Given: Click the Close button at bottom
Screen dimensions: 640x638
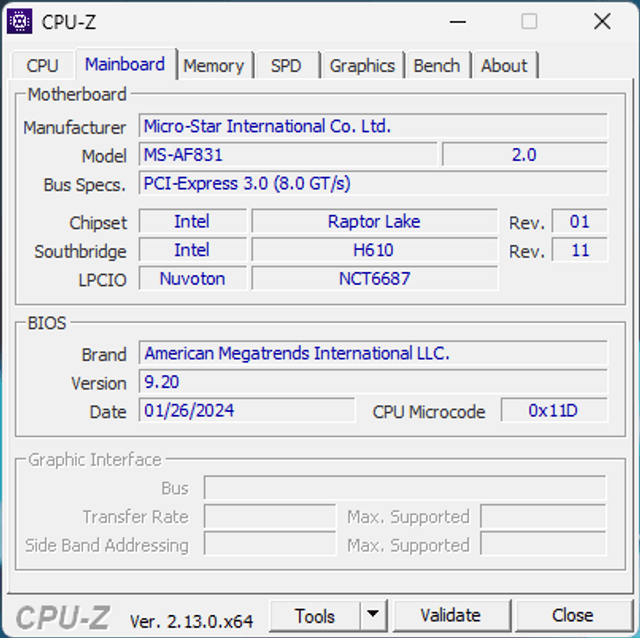Looking at the screenshot, I should [573, 616].
